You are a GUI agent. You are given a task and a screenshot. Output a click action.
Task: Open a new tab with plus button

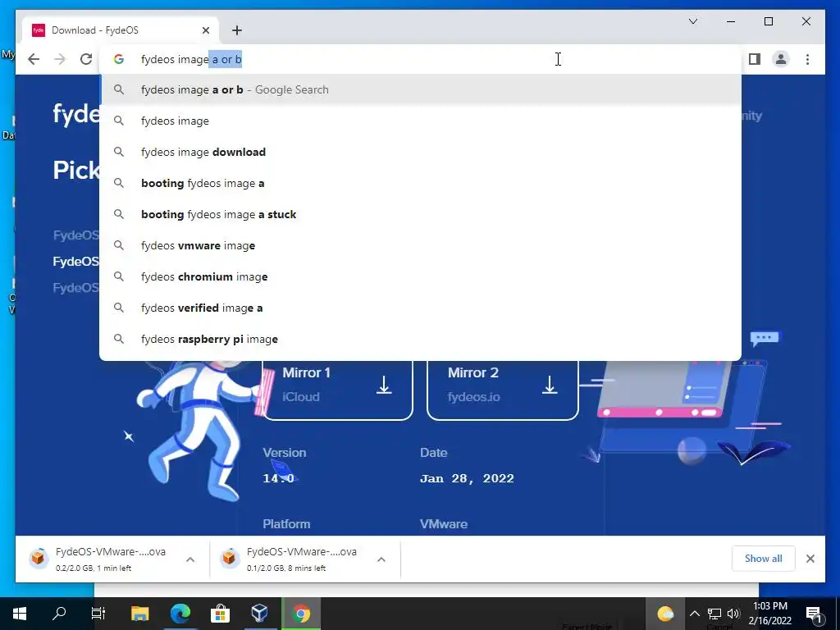(x=237, y=30)
